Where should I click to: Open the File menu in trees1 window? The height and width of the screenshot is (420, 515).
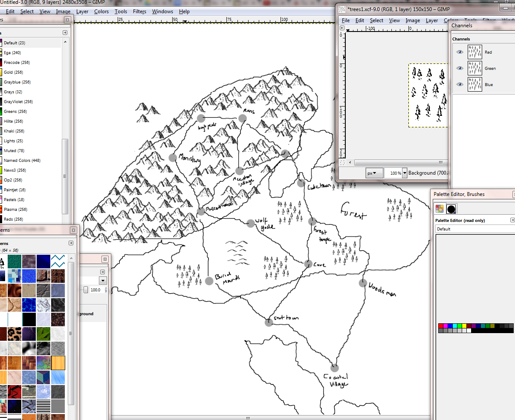pyautogui.click(x=346, y=20)
